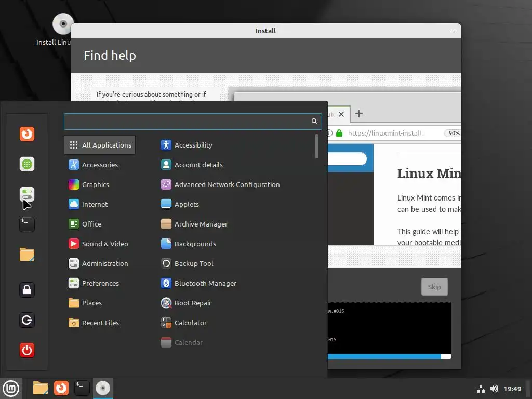
Task: Select the Sound & Video category
Action: click(100, 244)
